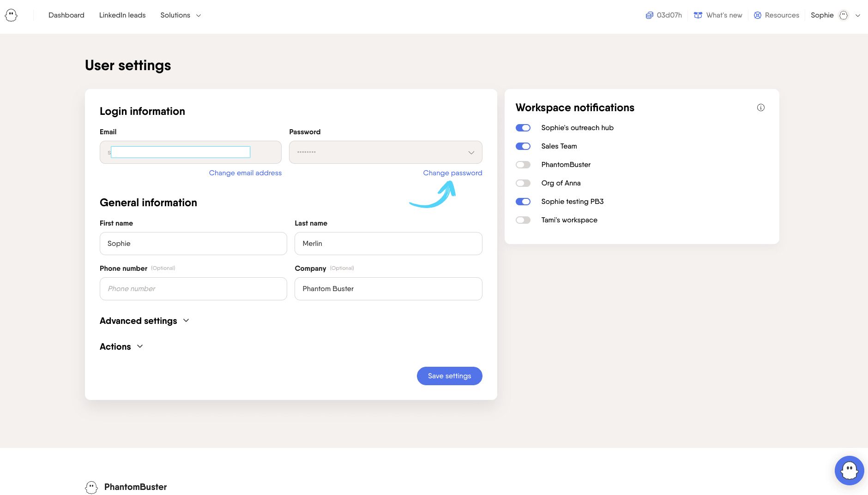Click the Sophie testing PB3 label
The width and height of the screenshot is (868, 495).
(x=573, y=202)
